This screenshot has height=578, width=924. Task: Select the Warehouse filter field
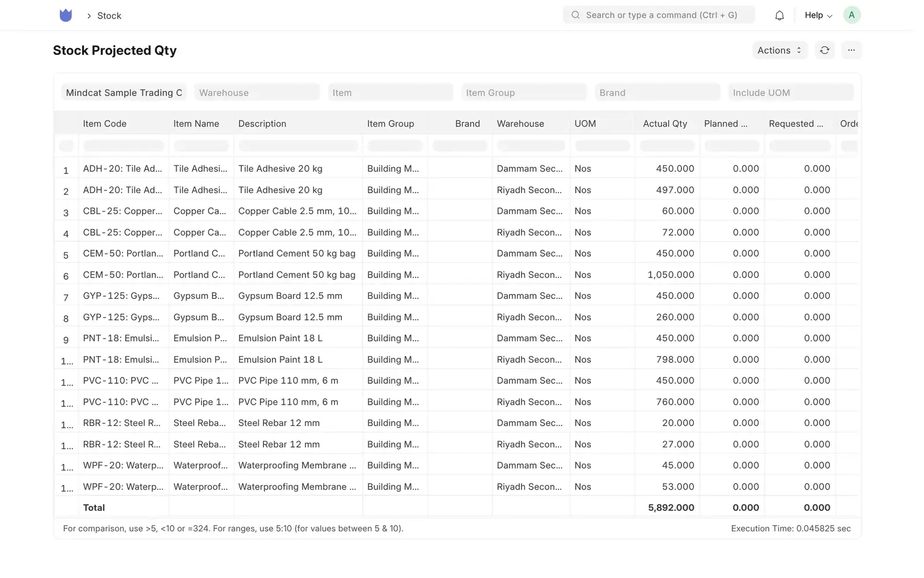[257, 92]
